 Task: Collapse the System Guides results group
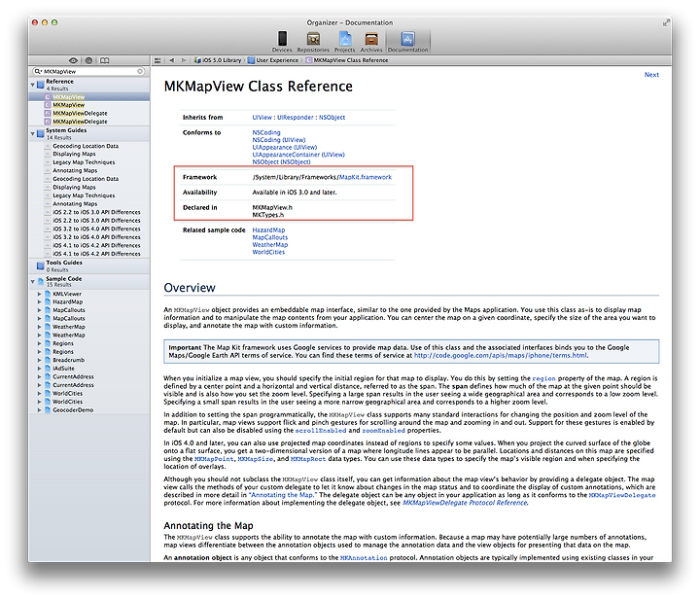point(33,133)
